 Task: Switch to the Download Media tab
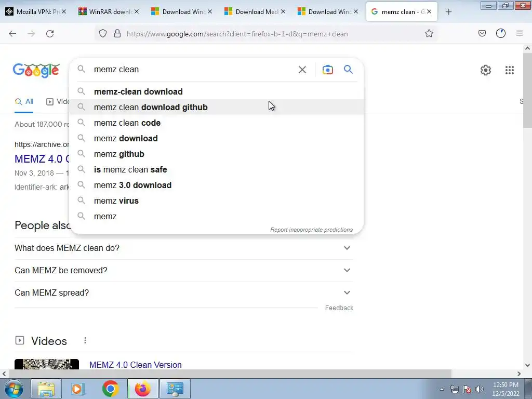click(x=255, y=12)
